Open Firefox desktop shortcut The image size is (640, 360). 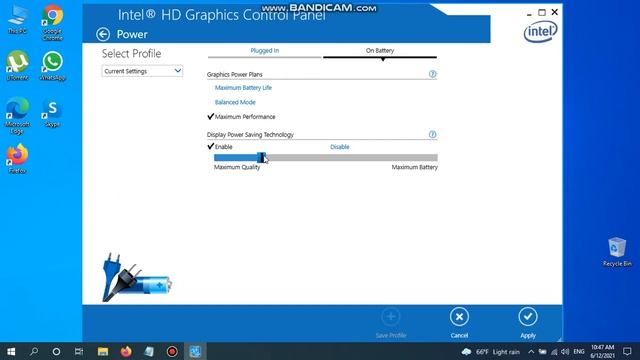click(x=17, y=159)
